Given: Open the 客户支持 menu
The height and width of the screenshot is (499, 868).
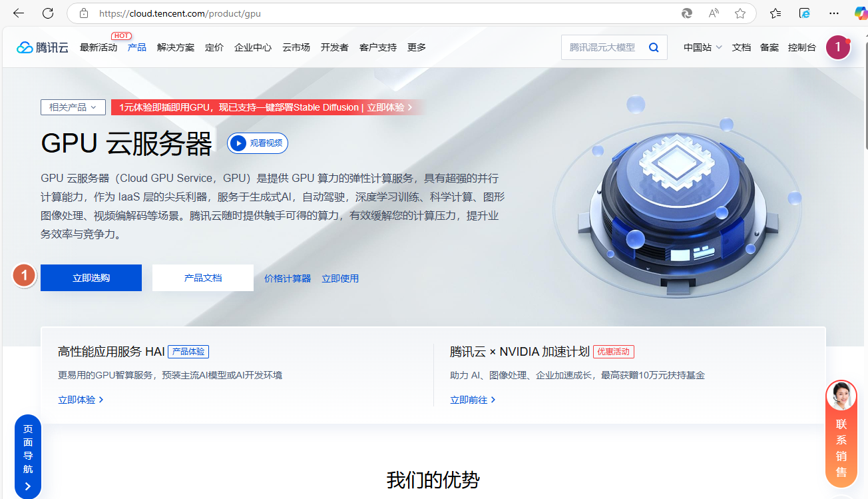Looking at the screenshot, I should 378,47.
